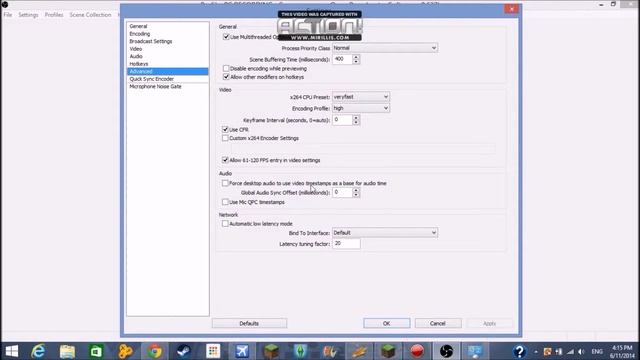The width and height of the screenshot is (640, 360).
Task: Open the taskbar clock showing 4:15 PM
Action: pyautogui.click(x=622, y=351)
